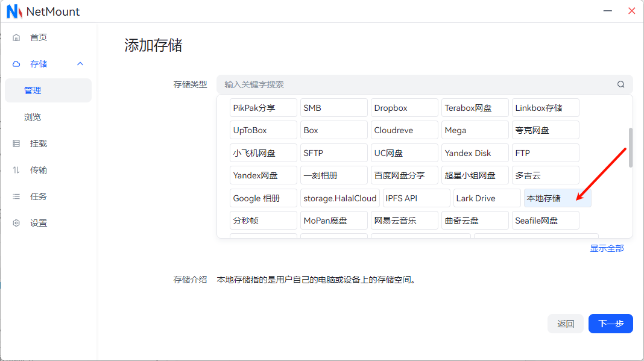Click the search magnifier icon

620,84
